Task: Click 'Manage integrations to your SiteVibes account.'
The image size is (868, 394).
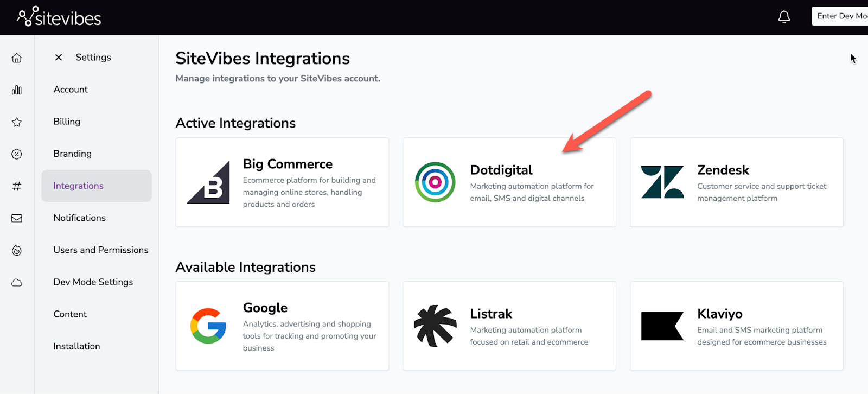Action: click(x=278, y=78)
